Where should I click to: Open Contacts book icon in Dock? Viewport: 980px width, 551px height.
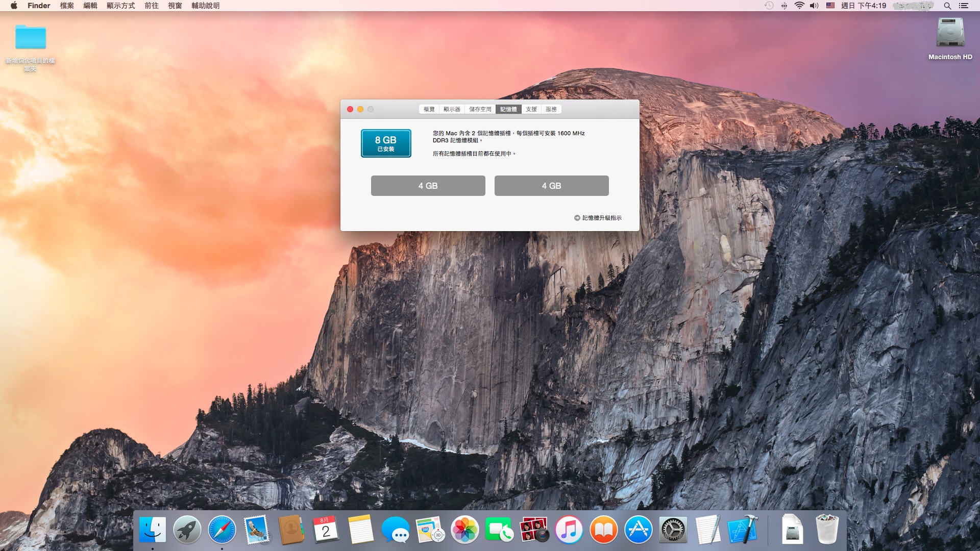(291, 530)
